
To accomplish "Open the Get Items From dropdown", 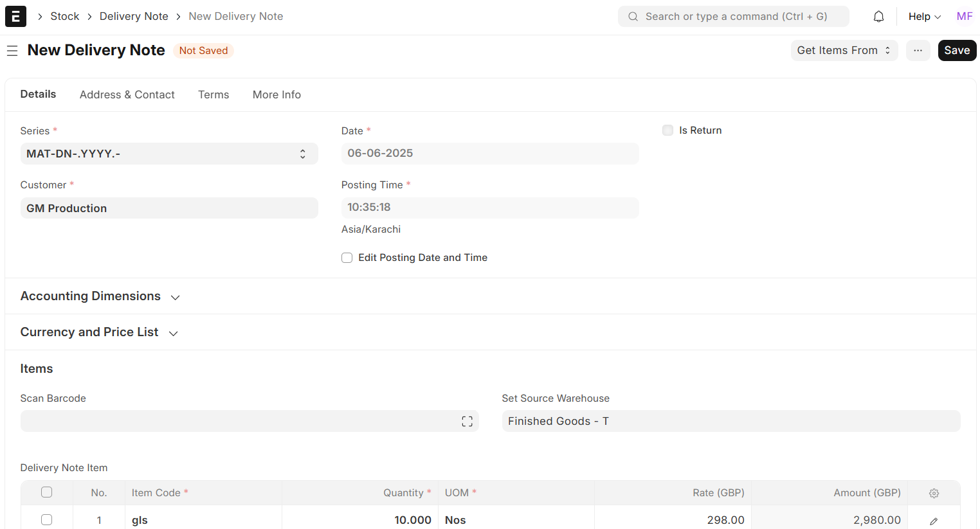I will [x=844, y=51].
